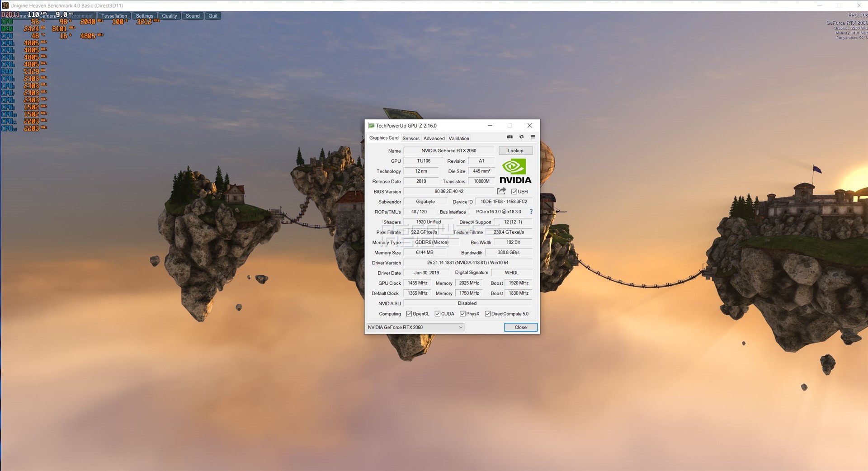Click the GPU field showing TU106
The width and height of the screenshot is (868, 471).
(x=424, y=161)
